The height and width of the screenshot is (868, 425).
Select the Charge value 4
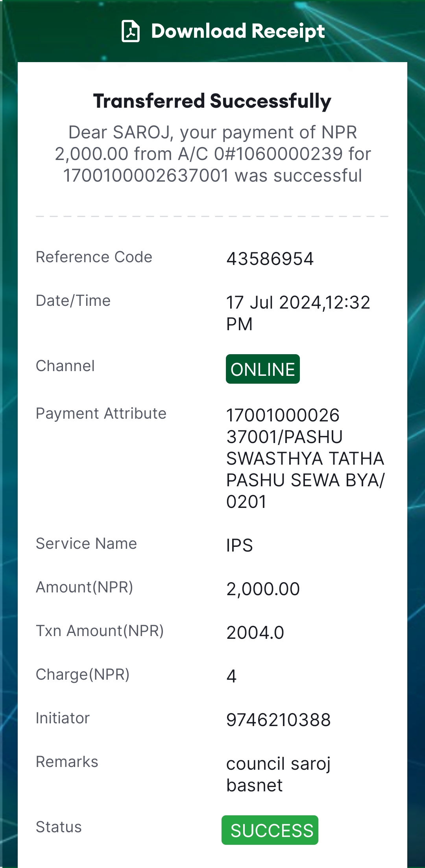pyautogui.click(x=231, y=676)
